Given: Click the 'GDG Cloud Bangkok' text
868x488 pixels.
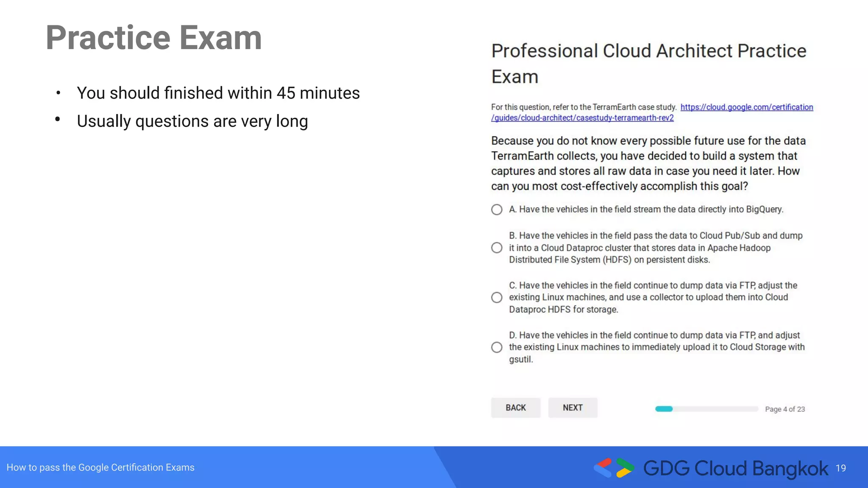Looking at the screenshot, I should (x=736, y=469).
